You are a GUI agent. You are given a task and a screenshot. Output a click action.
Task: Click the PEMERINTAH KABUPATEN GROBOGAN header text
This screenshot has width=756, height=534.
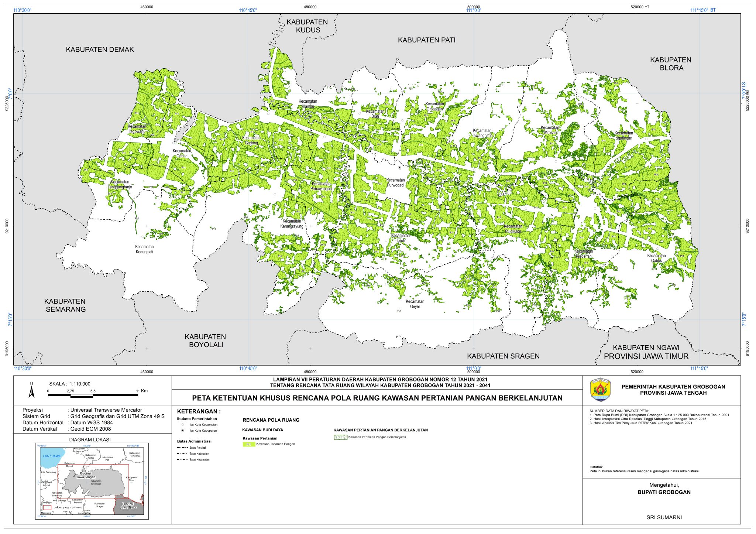point(673,387)
